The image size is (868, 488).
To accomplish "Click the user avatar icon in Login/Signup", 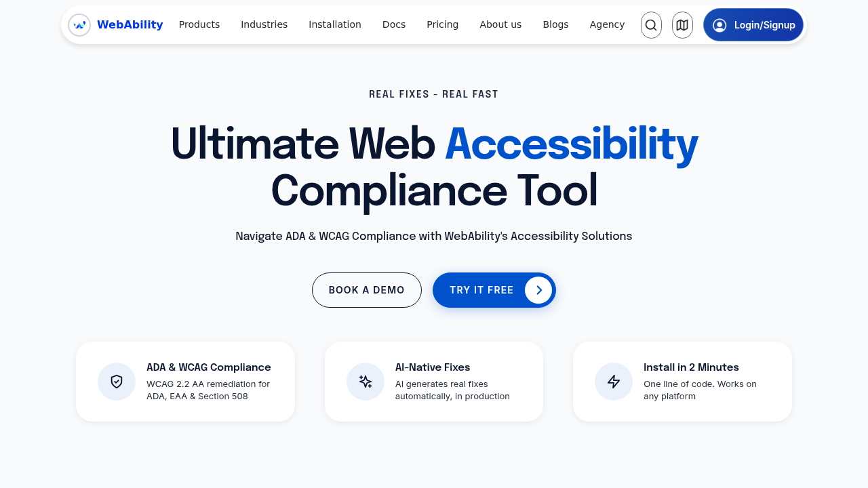I will 719,25.
